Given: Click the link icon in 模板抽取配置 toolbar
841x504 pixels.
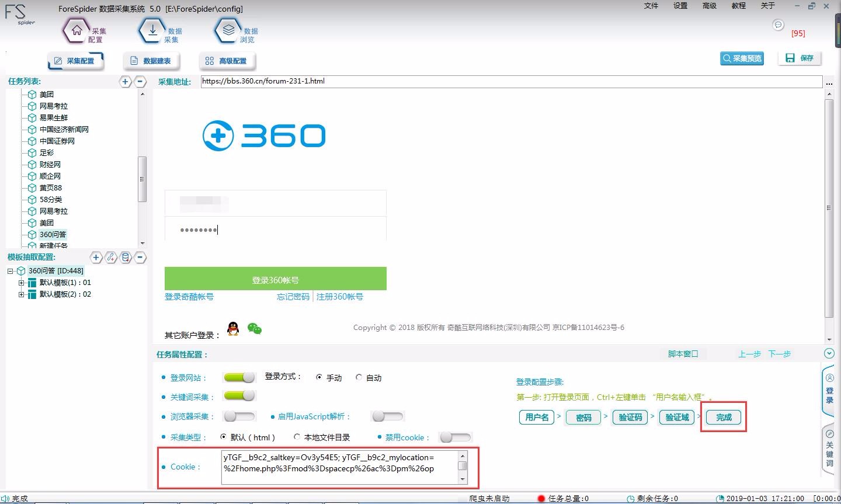Looking at the screenshot, I should click(x=111, y=257).
